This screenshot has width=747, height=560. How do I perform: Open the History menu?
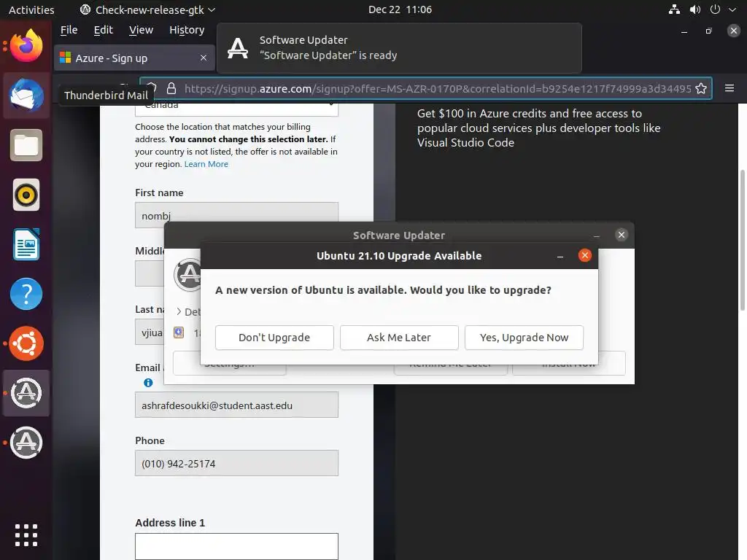(187, 30)
